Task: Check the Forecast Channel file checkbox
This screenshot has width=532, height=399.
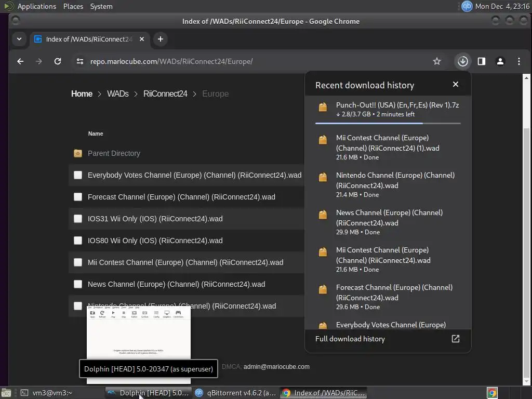Action: 78,197
